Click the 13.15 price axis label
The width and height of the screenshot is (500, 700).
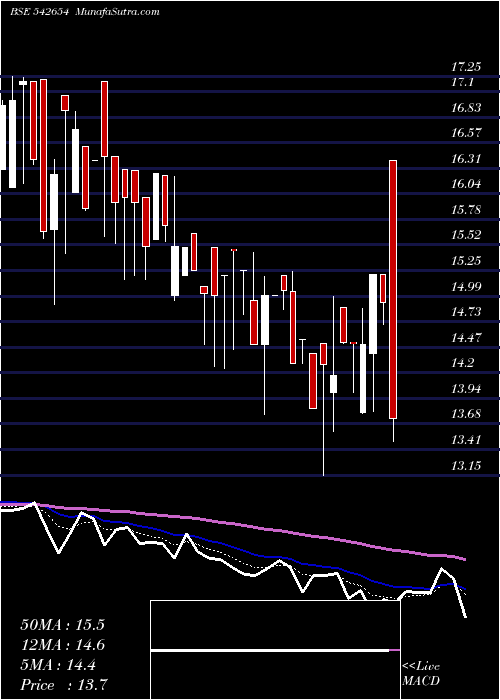(466, 466)
